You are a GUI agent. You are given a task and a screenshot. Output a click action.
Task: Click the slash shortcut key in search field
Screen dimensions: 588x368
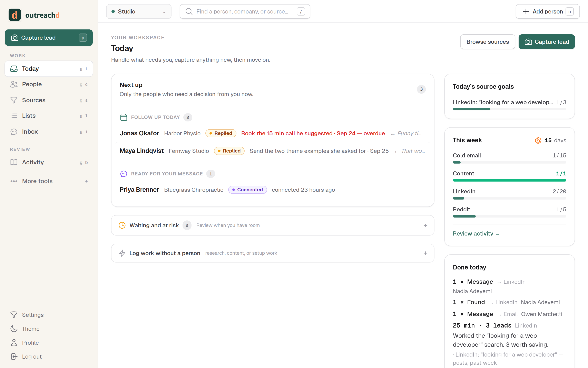click(301, 11)
